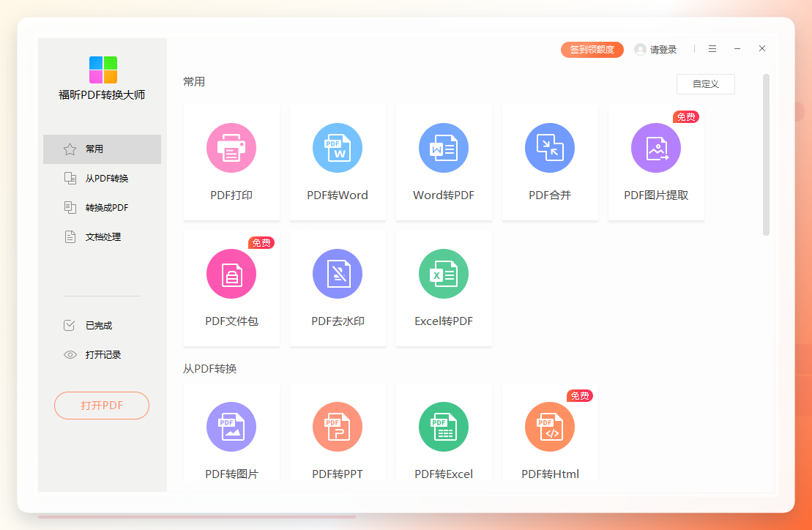Click the user avatar icon
Viewport: 812px width, 530px height.
tap(640, 50)
